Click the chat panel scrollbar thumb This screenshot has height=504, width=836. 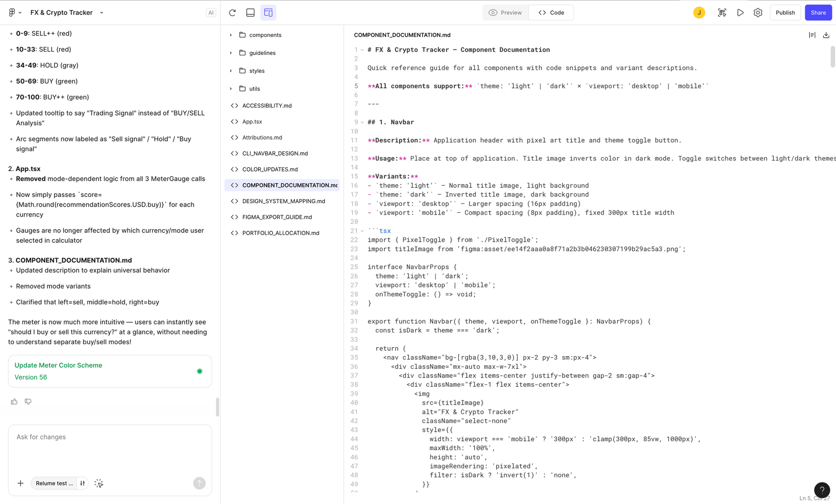[217, 407]
